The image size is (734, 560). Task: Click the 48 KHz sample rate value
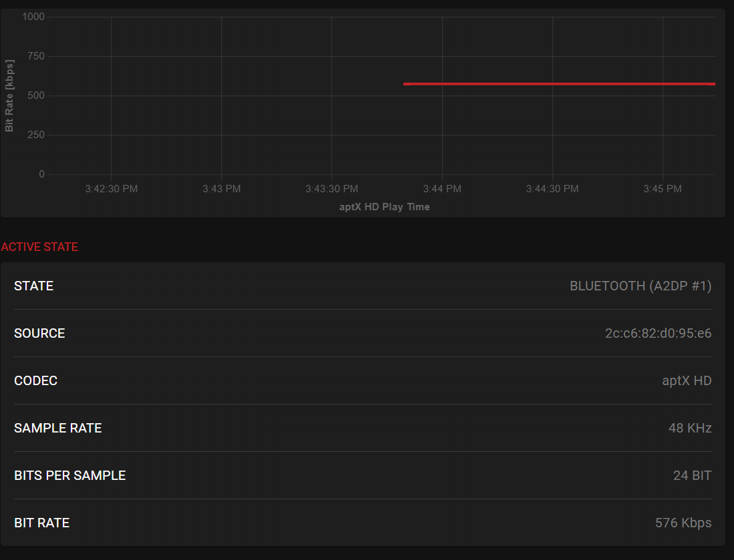(x=689, y=428)
